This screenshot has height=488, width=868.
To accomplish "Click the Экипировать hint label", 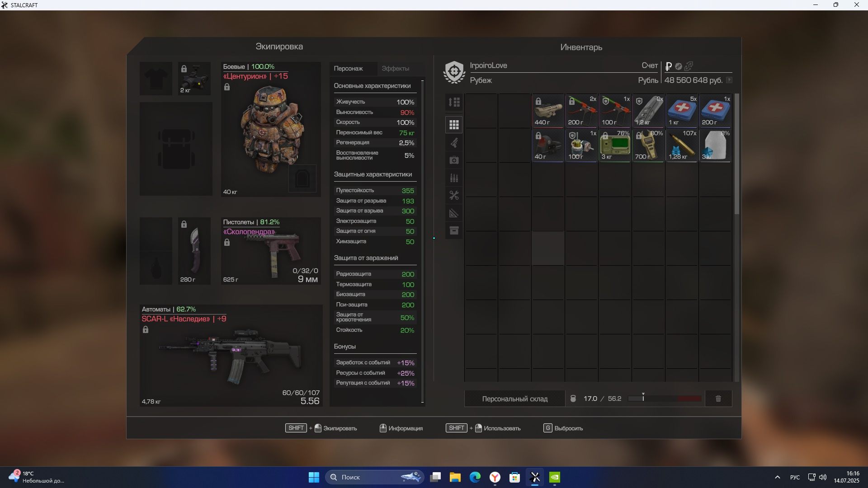I will 340,428.
